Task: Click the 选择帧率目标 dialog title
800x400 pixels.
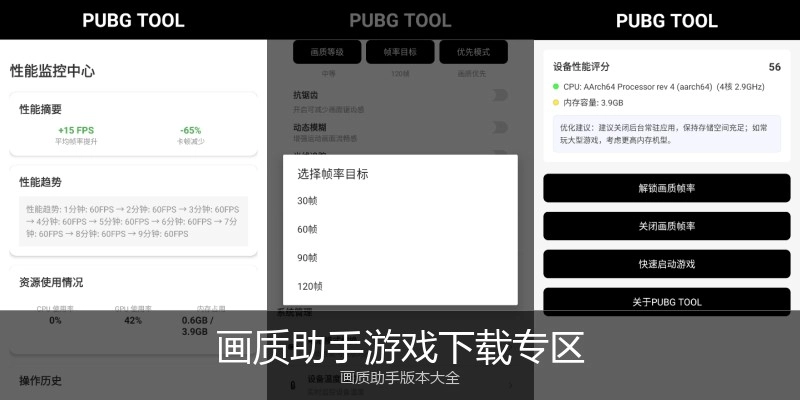Action: click(x=333, y=174)
